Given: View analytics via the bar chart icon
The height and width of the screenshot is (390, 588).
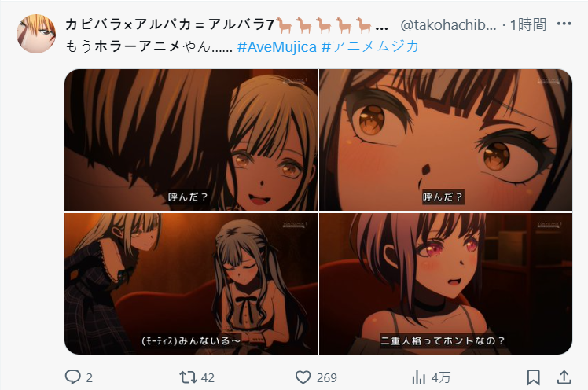Looking at the screenshot, I should click(x=418, y=377).
